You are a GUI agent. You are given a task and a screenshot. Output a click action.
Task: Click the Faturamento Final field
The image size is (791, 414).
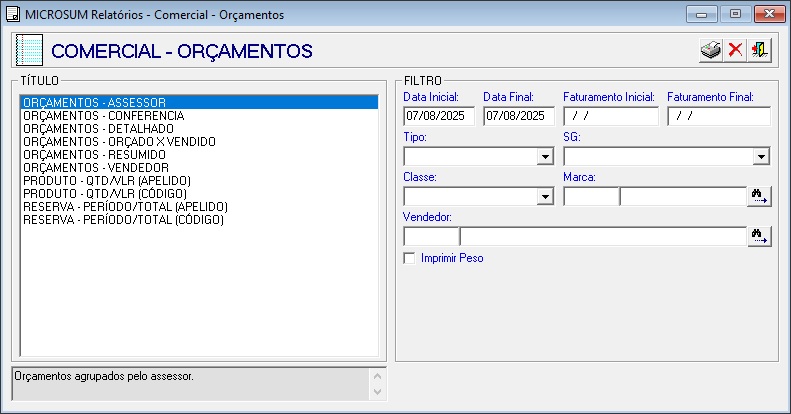click(719, 116)
